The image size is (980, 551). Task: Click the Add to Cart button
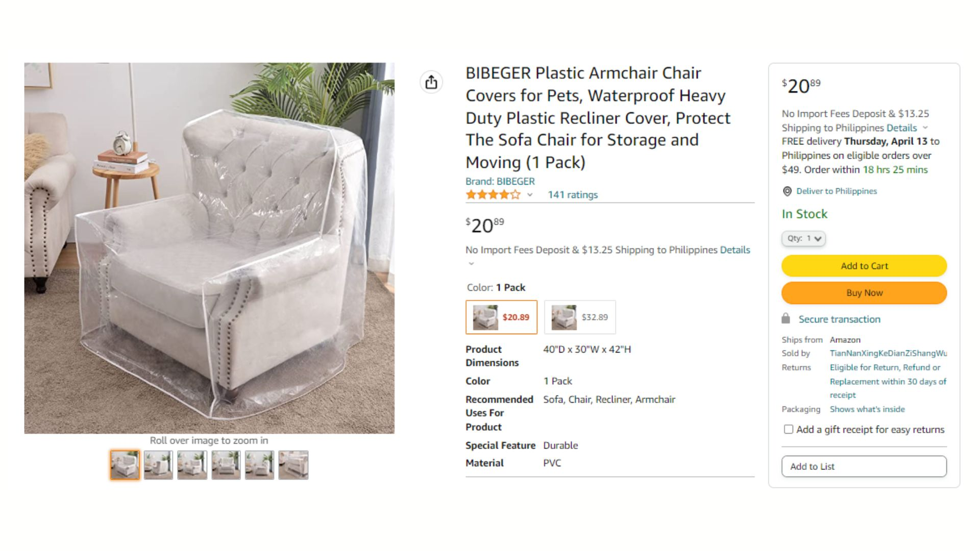(x=864, y=266)
